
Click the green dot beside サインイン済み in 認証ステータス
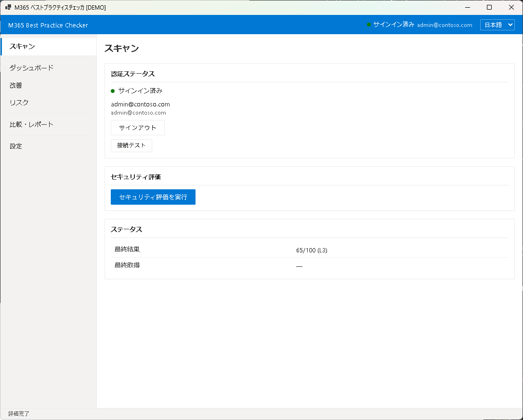pos(113,91)
